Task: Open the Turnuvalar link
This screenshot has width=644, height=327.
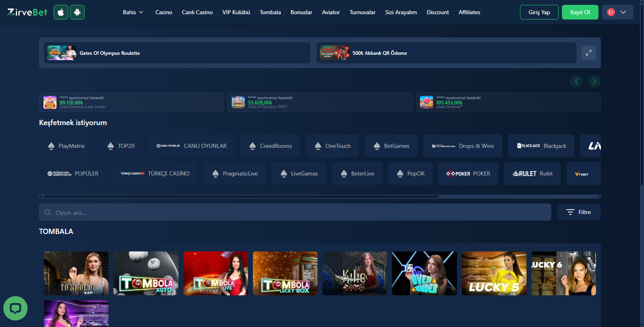Action: coord(362,12)
